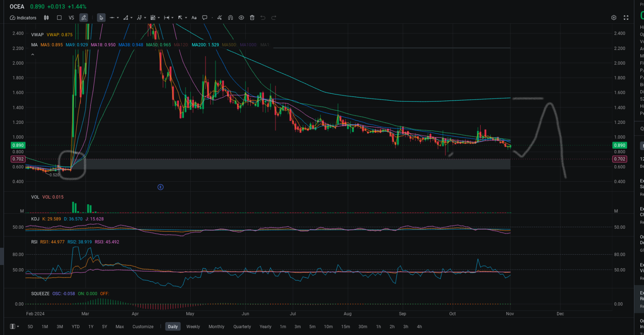Select the 5D time range

(30, 327)
